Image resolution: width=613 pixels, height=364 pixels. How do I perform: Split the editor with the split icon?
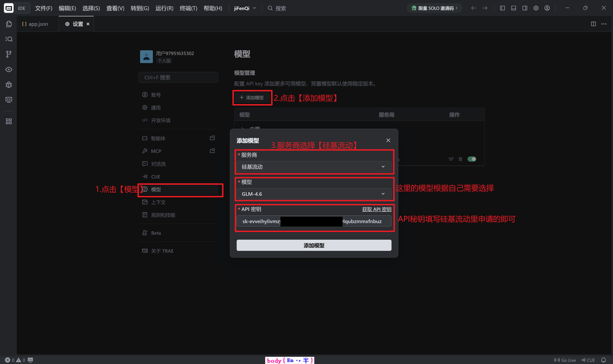[593, 24]
